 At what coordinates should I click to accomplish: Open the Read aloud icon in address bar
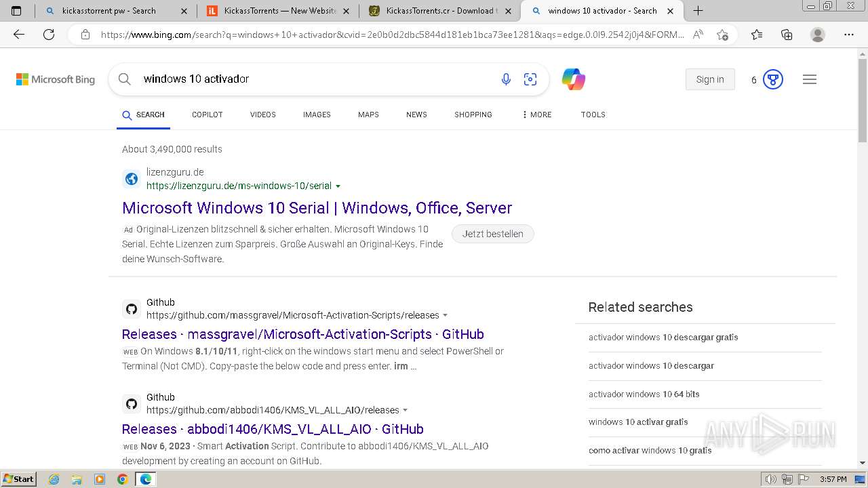698,35
